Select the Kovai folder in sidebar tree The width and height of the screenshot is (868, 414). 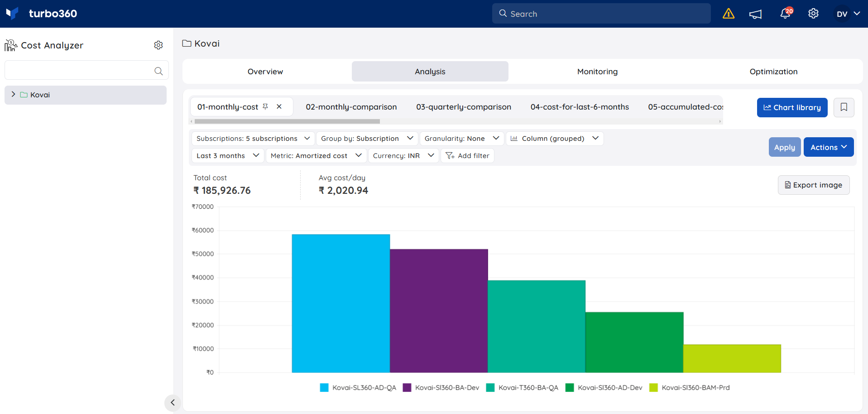[x=86, y=95]
